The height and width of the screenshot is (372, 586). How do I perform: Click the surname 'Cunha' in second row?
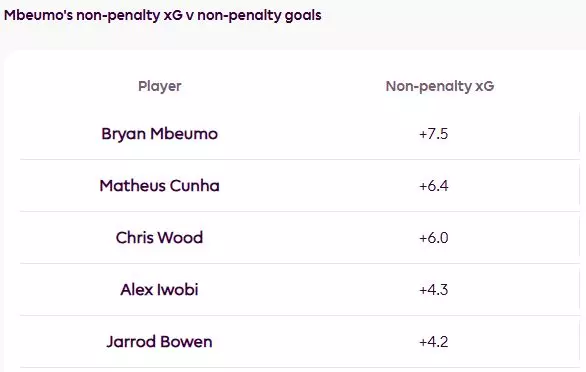[194, 186]
